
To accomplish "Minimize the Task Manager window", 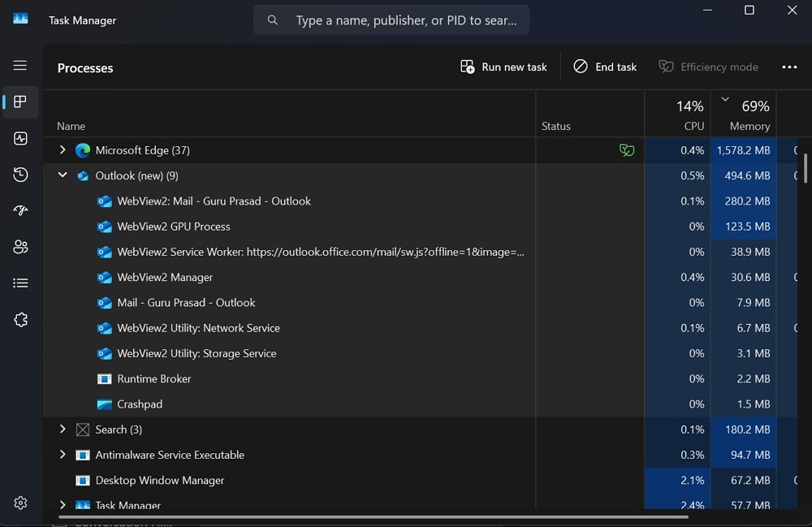I will point(707,10).
